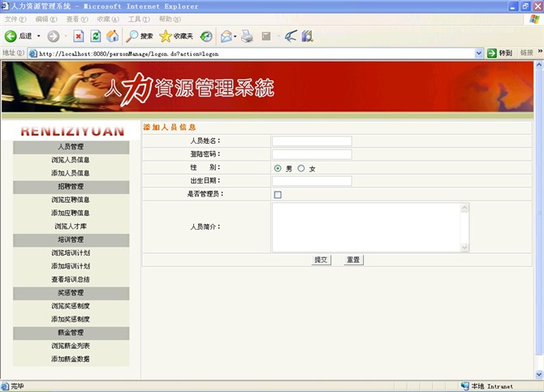Click the rightmost toolbar icon next to the bird

click(308, 36)
